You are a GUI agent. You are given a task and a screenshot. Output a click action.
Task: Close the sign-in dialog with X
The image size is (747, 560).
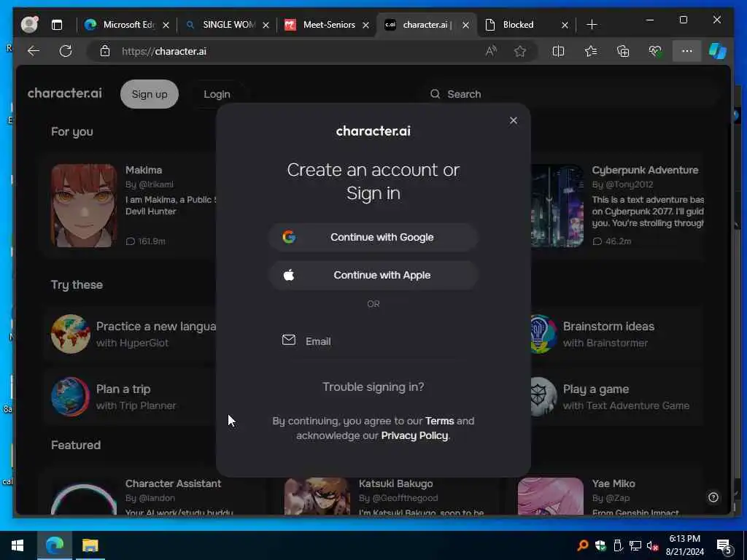click(x=513, y=120)
